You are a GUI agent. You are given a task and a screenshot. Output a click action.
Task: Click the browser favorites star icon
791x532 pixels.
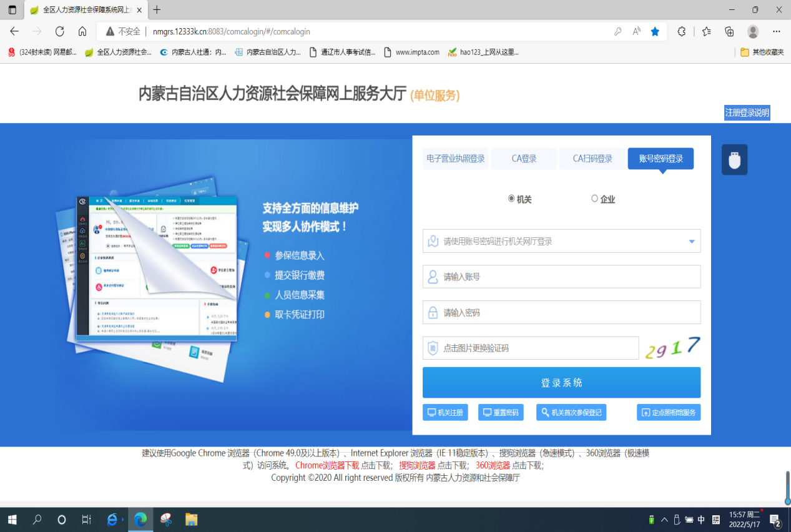(x=655, y=31)
